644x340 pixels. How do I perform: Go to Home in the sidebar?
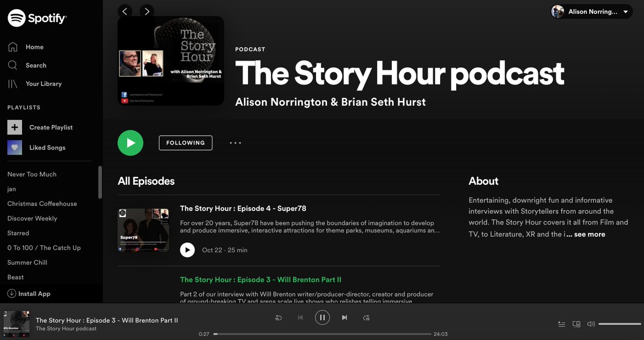34,47
